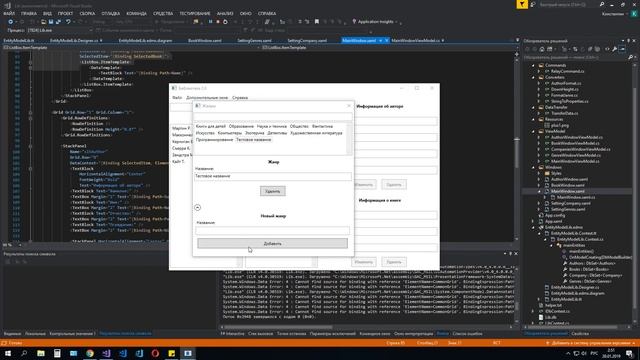
Task: Select GenreWindowViewModel.cs in Solution Explorer
Action: (x=575, y=155)
